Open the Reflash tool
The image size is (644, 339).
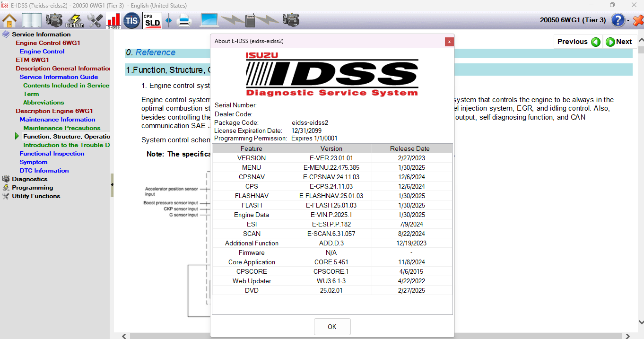pyautogui.click(x=75, y=20)
